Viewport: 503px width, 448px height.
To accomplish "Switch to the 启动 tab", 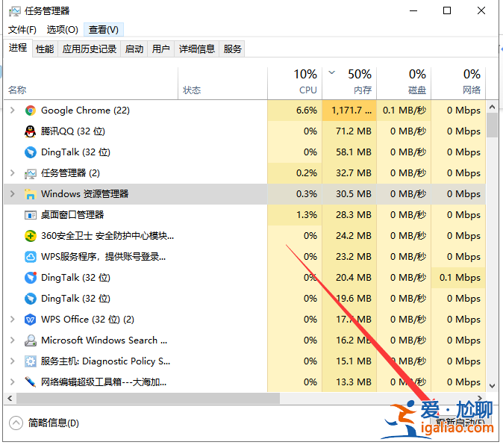I will point(134,49).
